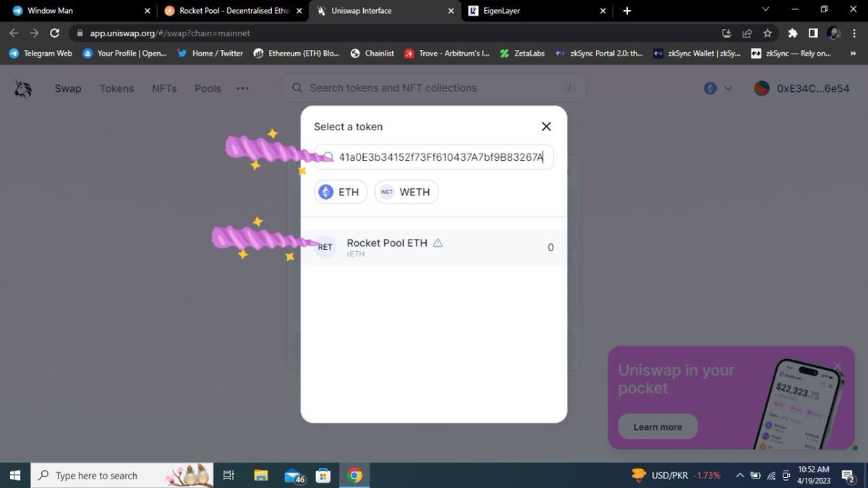Open the zkSync Wallet bookmark
The width and height of the screenshot is (868, 488).
click(x=697, y=53)
